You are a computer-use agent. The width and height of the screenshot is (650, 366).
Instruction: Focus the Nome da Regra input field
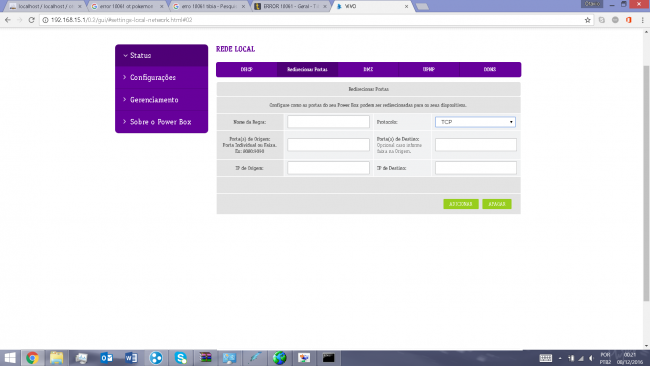pyautogui.click(x=328, y=122)
